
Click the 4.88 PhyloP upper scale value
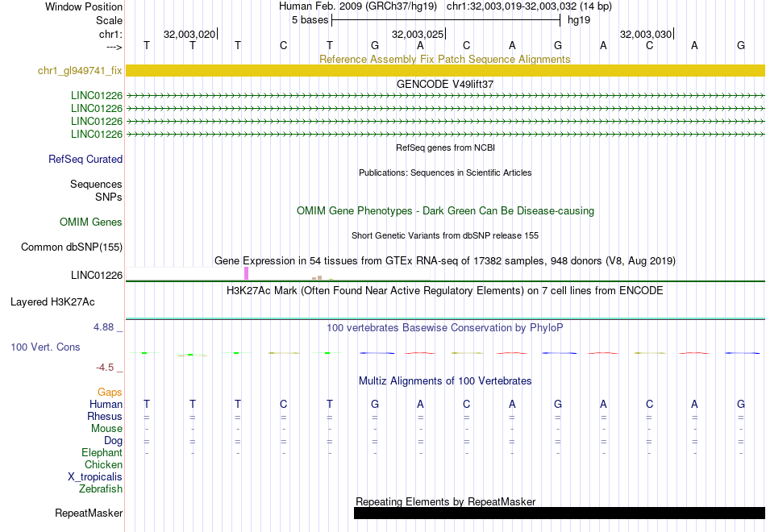click(x=103, y=327)
